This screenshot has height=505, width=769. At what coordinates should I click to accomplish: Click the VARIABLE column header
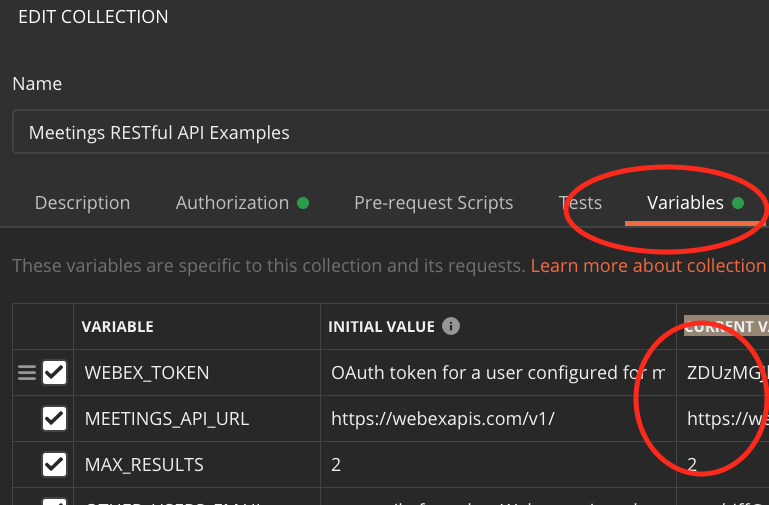[x=118, y=327]
